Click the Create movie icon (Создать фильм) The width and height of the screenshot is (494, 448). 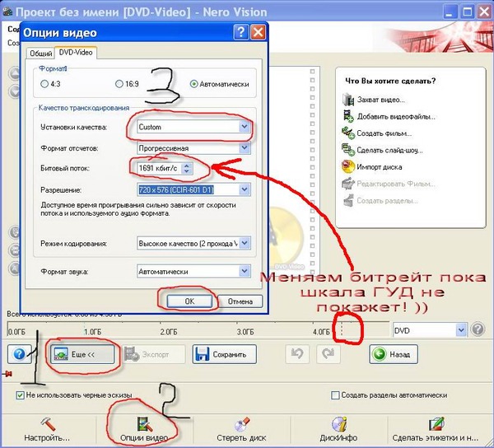pos(348,133)
